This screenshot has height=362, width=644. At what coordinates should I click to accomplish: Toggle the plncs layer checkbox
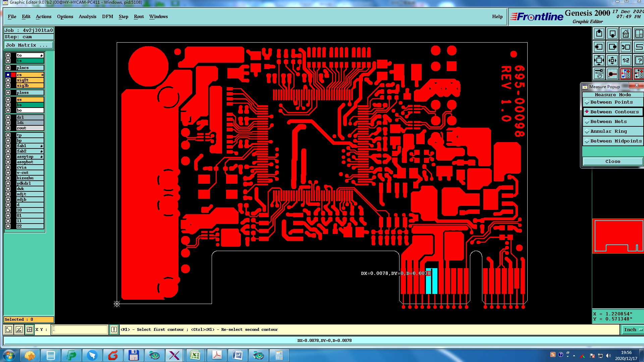tap(8, 68)
